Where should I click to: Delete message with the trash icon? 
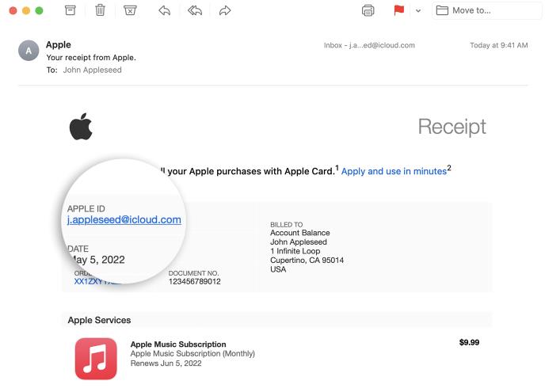[100, 10]
